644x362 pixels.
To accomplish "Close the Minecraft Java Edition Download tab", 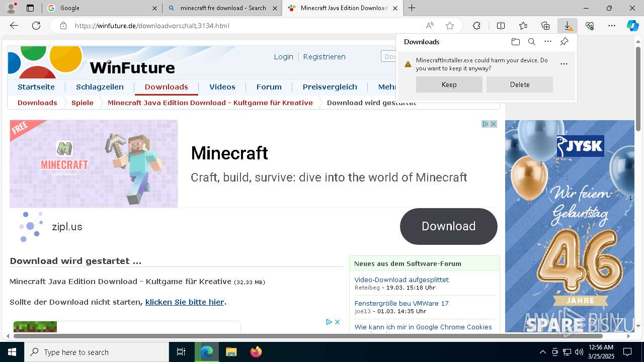I will pos(395,8).
